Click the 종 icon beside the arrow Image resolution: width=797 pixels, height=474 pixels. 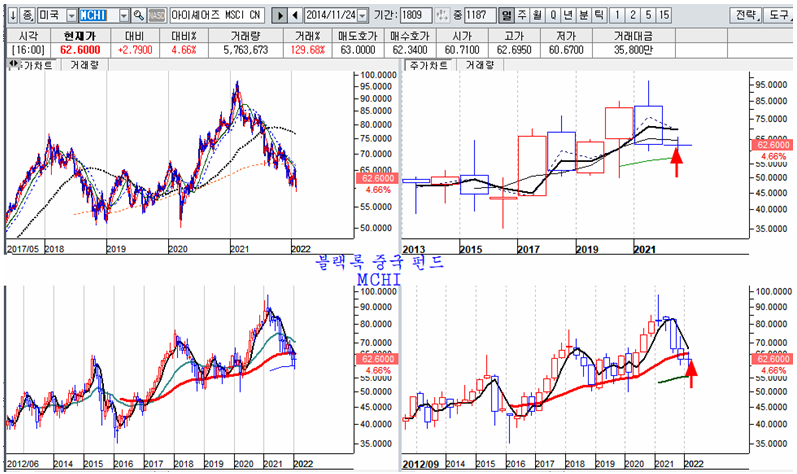[x=25, y=16]
